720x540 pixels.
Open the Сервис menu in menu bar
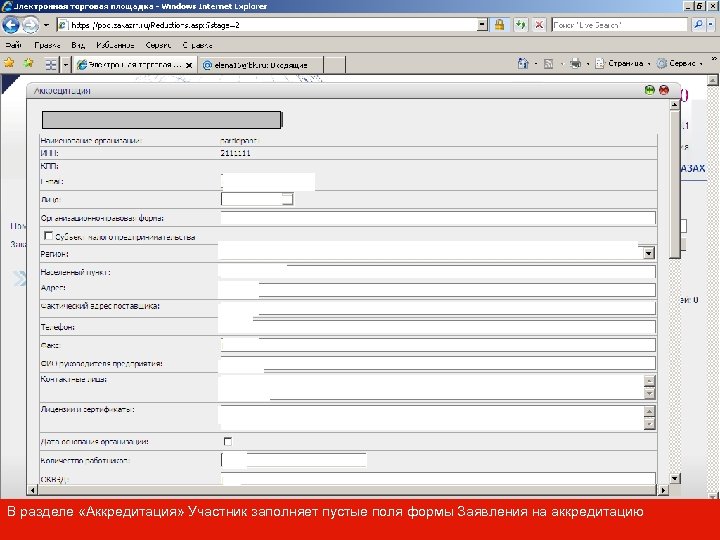[158, 45]
